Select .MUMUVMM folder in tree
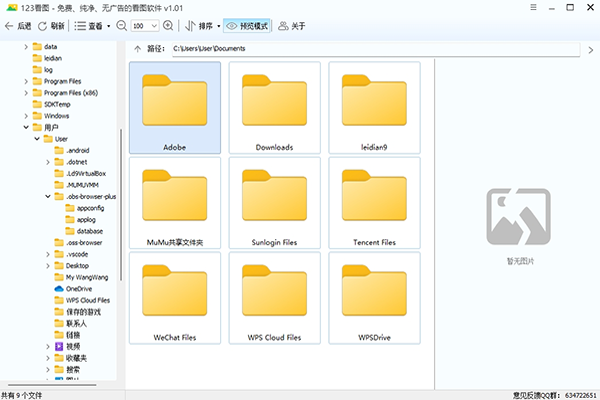 (77, 185)
